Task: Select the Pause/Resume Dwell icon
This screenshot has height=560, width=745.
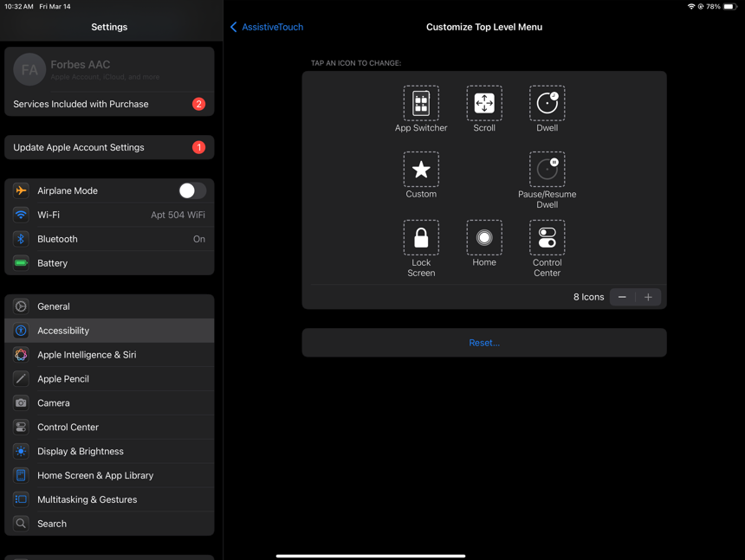Action: [547, 170]
